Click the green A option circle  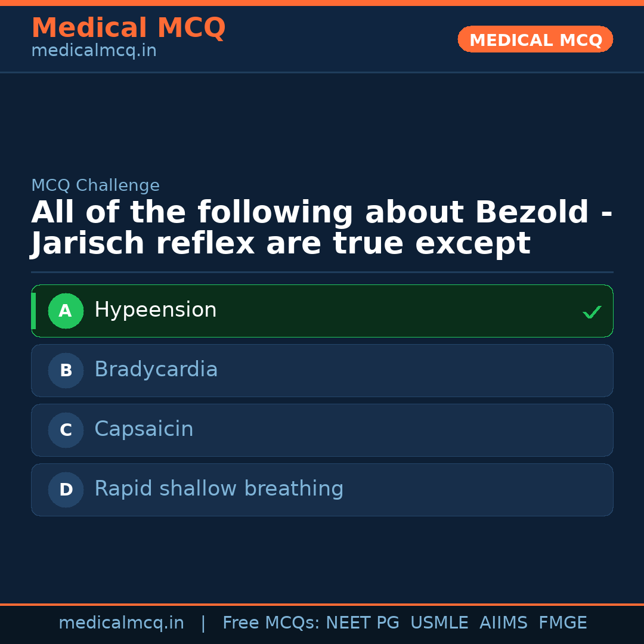click(x=66, y=311)
